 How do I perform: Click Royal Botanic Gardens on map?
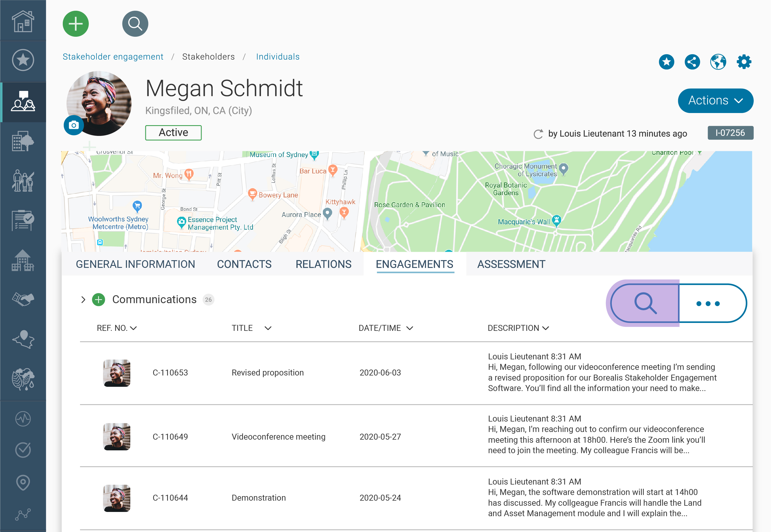506,189
